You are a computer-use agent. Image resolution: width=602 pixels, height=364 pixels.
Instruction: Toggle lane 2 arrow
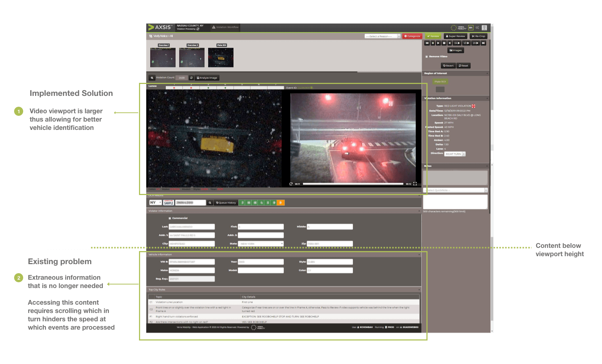191,88
